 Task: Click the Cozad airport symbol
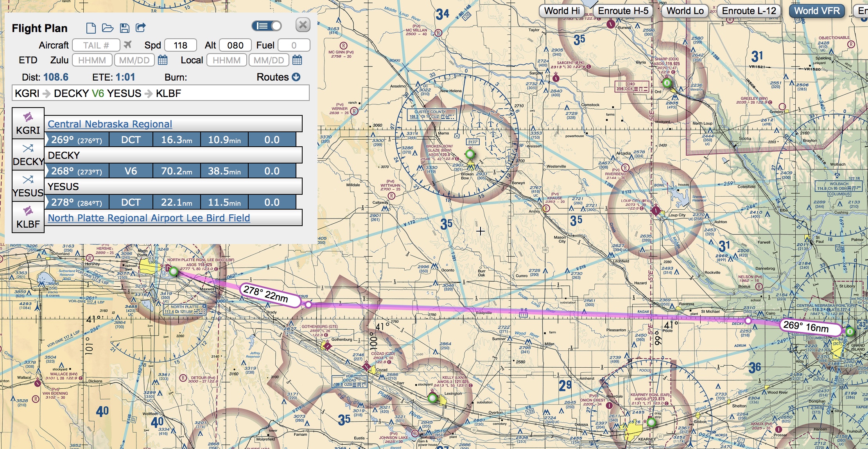click(x=366, y=366)
